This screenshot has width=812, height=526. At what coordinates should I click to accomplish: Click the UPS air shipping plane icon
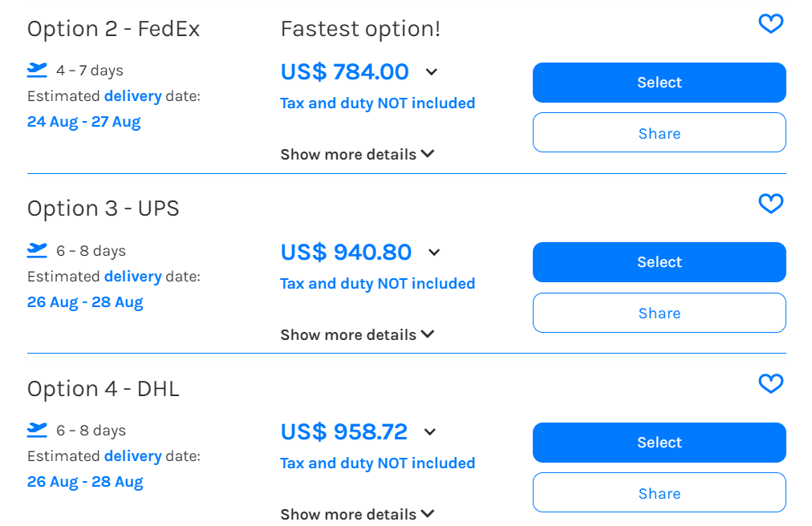[x=37, y=250]
